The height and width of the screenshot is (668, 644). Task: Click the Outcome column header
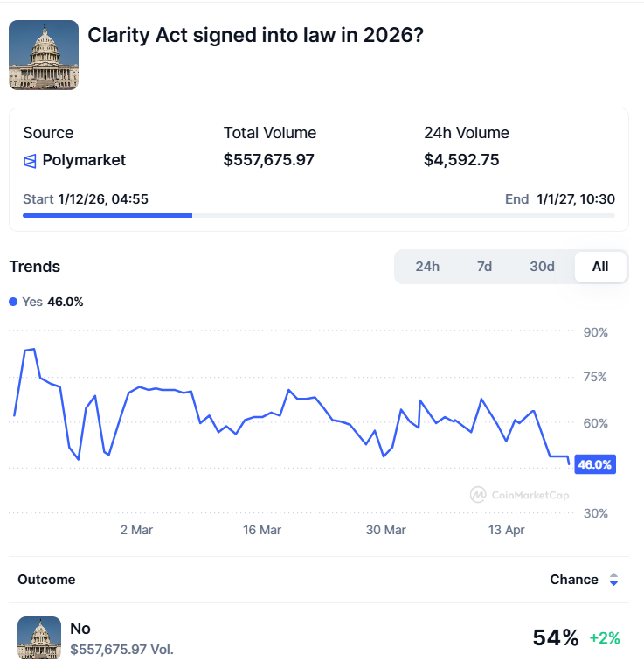(46, 580)
